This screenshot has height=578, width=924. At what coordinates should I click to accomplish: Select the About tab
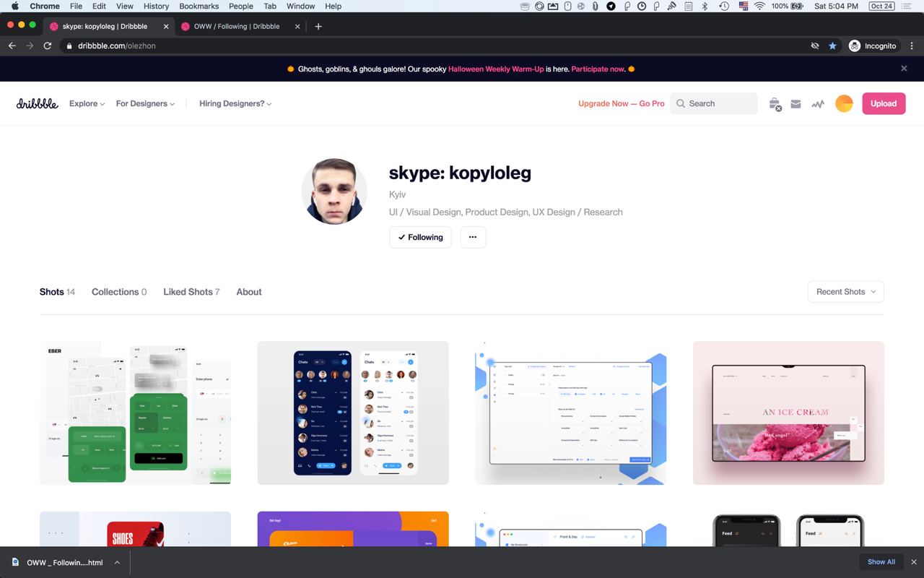249,292
